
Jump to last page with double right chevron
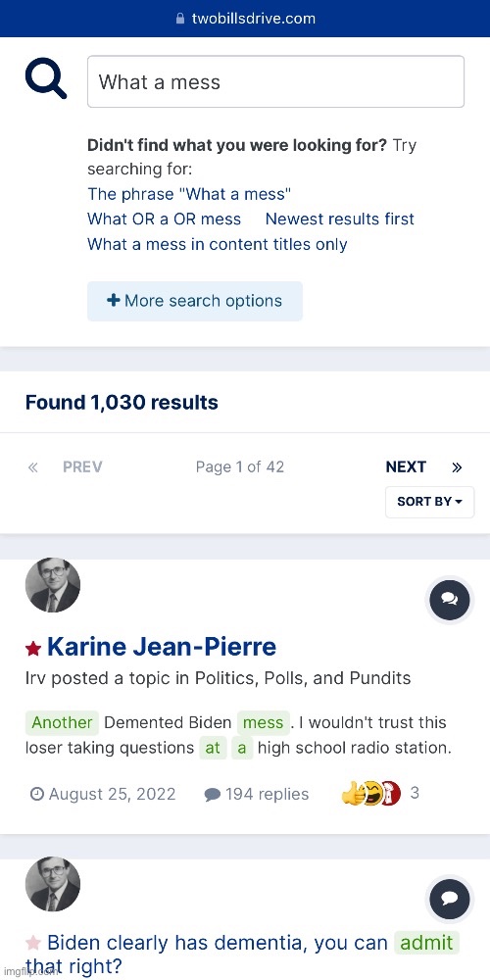pos(457,467)
